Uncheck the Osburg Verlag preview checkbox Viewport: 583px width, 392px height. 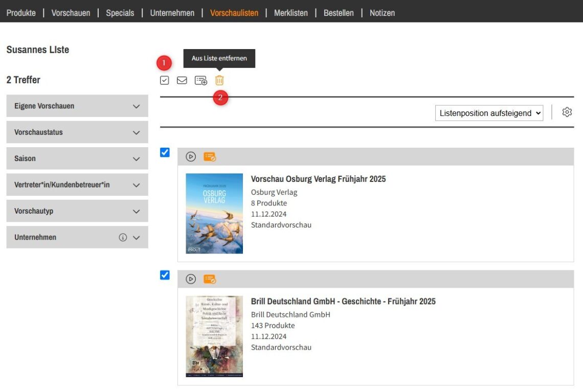point(165,152)
